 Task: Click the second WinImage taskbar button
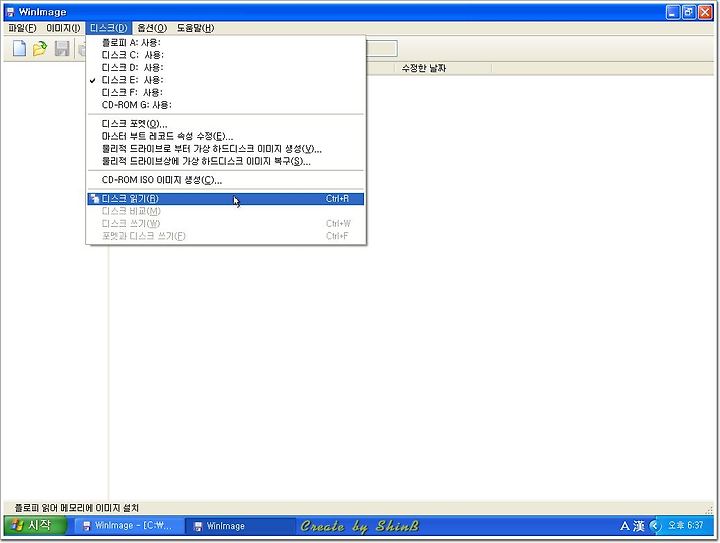[240, 526]
